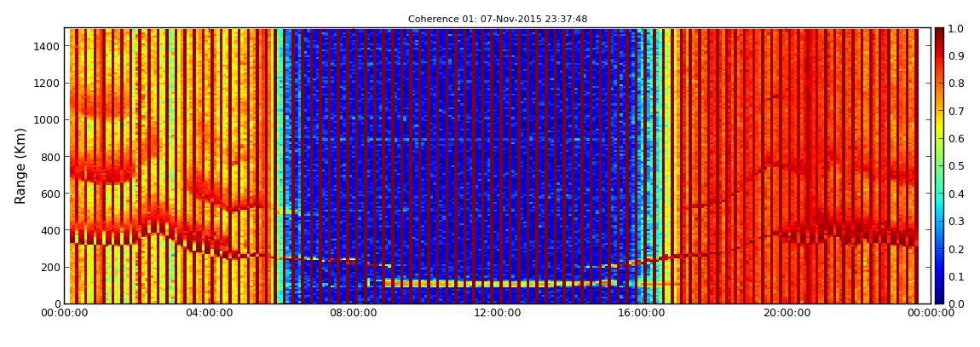Click the 1.0 label on the colorbar

pos(958,29)
